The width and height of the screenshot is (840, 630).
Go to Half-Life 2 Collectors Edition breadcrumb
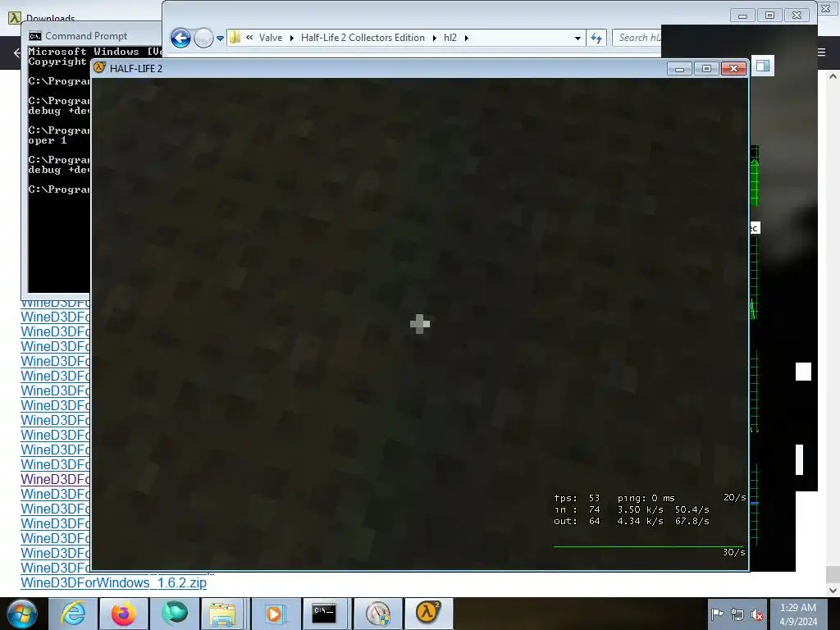tap(363, 38)
